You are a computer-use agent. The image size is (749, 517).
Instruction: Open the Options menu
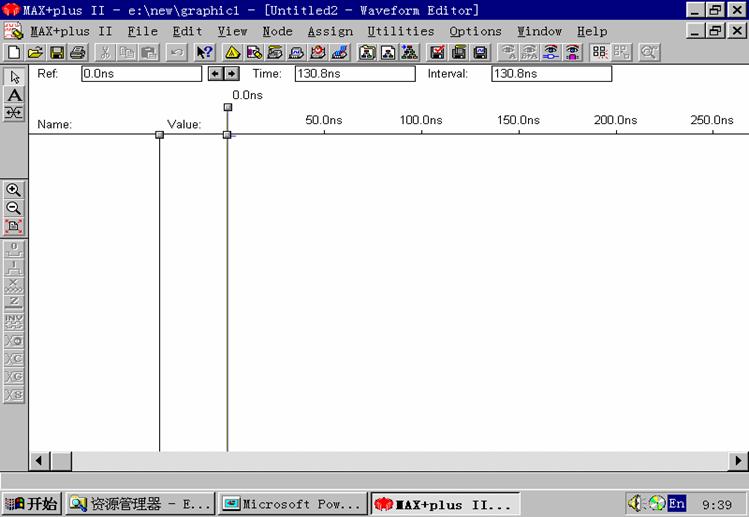pyautogui.click(x=475, y=32)
